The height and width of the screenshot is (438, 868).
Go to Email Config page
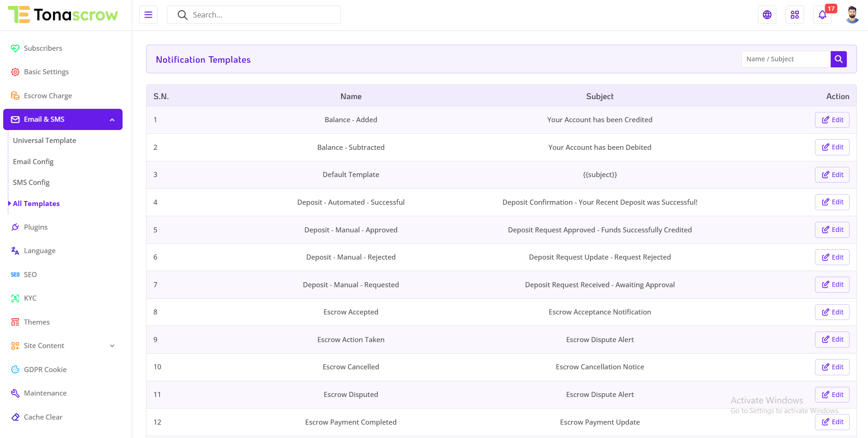pos(33,161)
